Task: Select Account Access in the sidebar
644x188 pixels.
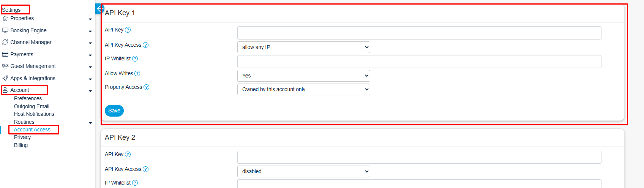Action: [x=32, y=130]
